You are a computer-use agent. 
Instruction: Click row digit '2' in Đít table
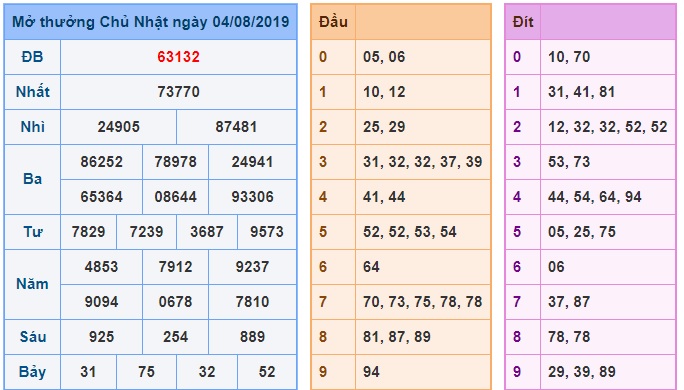coord(517,127)
